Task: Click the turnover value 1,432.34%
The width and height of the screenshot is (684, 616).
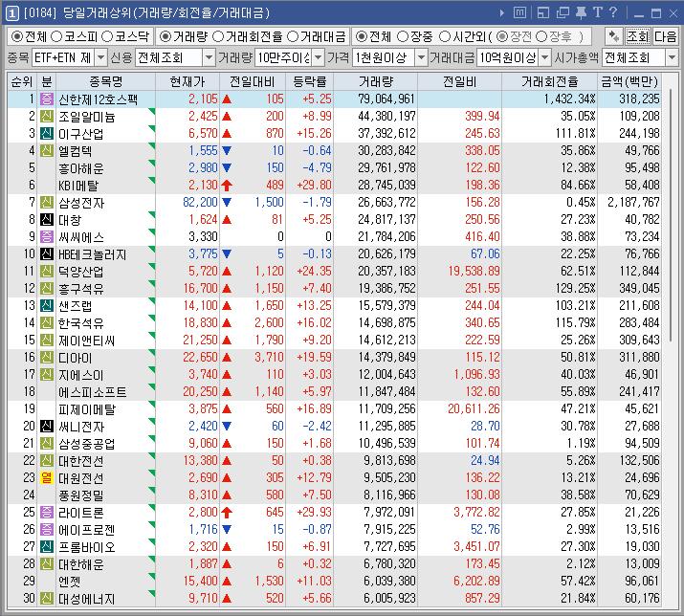Action: click(569, 99)
